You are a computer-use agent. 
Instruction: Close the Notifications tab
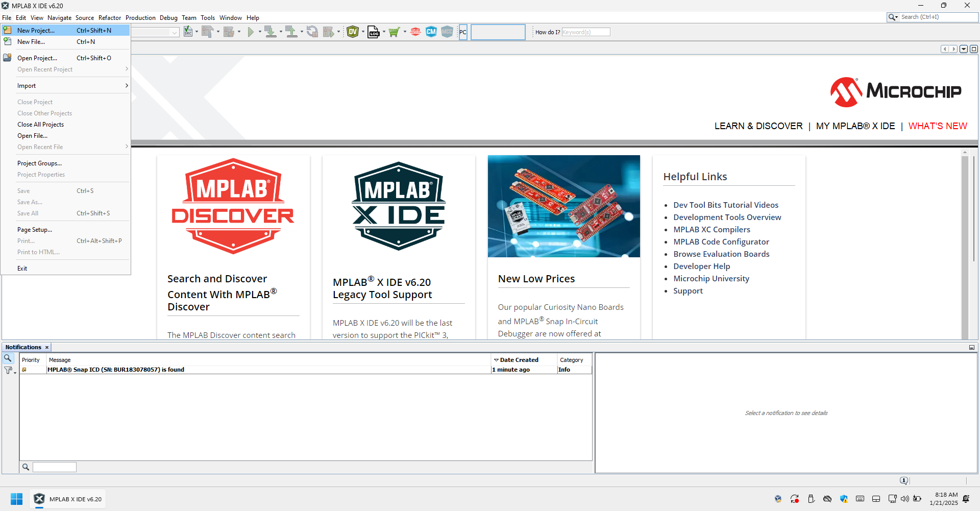coord(47,347)
